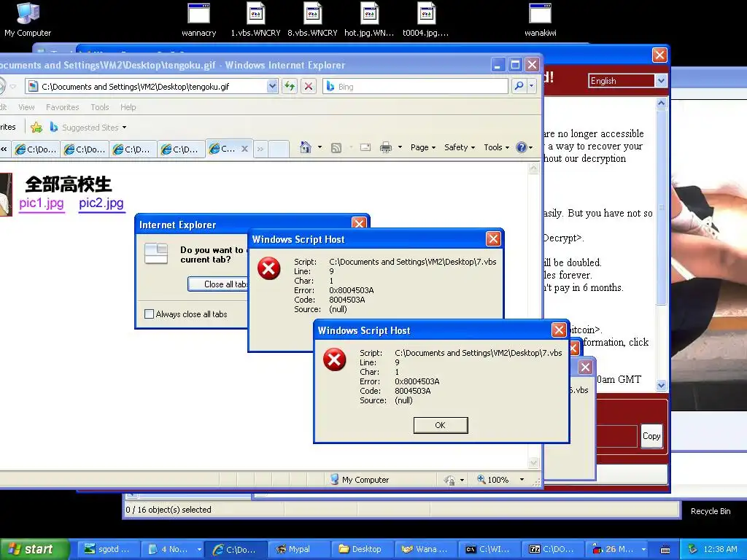Open the Tools menu in menu bar
Image resolution: width=747 pixels, height=560 pixels.
99,107
